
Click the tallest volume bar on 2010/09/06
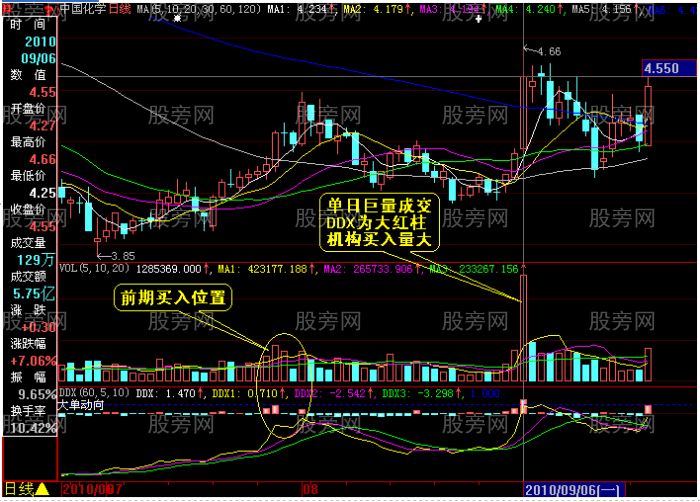point(524,328)
